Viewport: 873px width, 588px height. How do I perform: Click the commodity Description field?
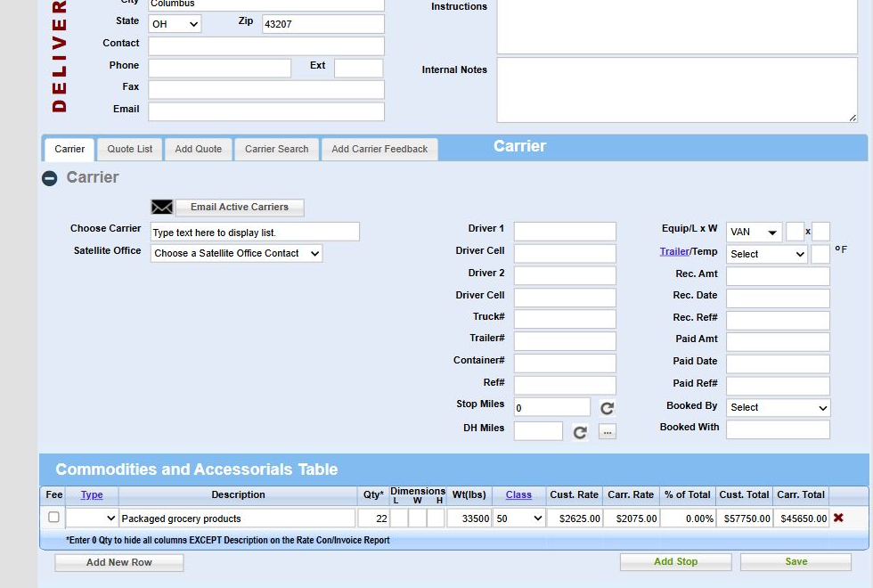coord(237,519)
